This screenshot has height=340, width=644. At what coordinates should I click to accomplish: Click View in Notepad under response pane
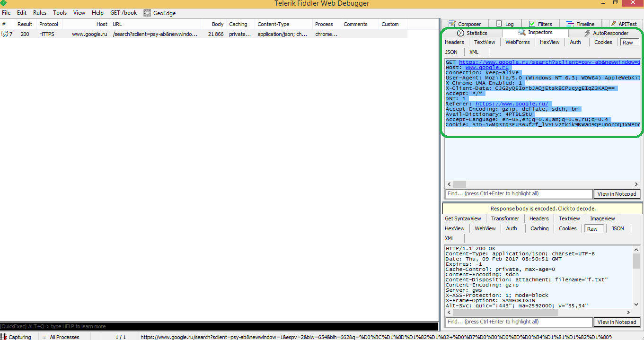(x=617, y=322)
